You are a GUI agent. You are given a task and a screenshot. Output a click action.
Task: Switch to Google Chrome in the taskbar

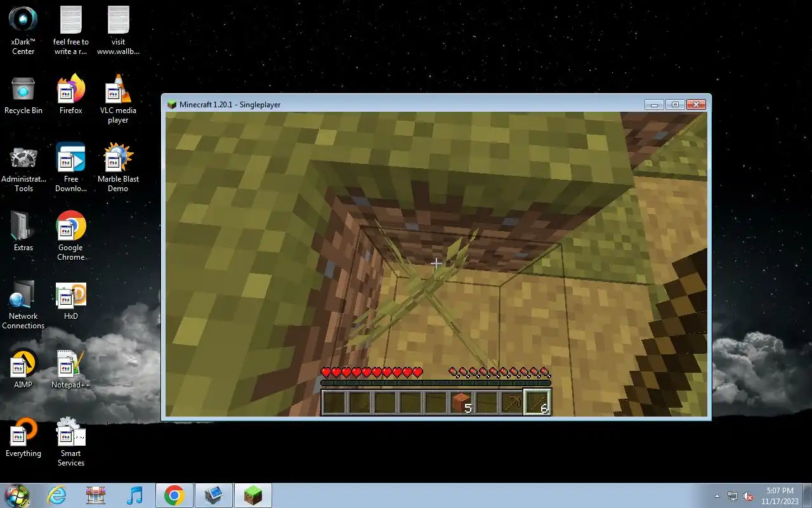coord(174,495)
